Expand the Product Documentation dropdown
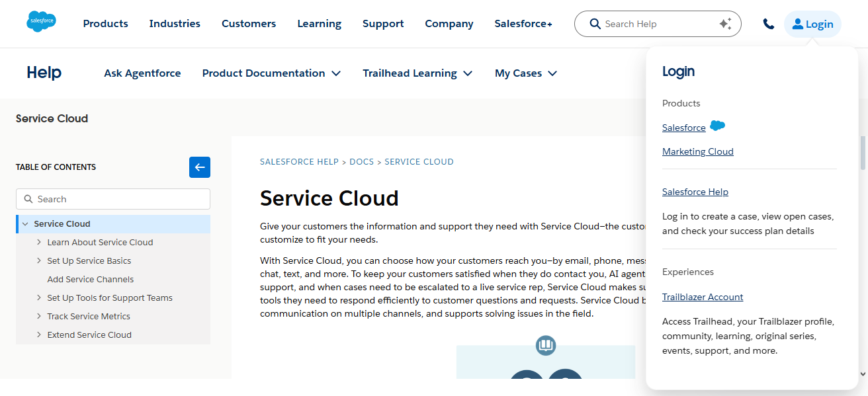Image resolution: width=868 pixels, height=396 pixels. (x=271, y=73)
